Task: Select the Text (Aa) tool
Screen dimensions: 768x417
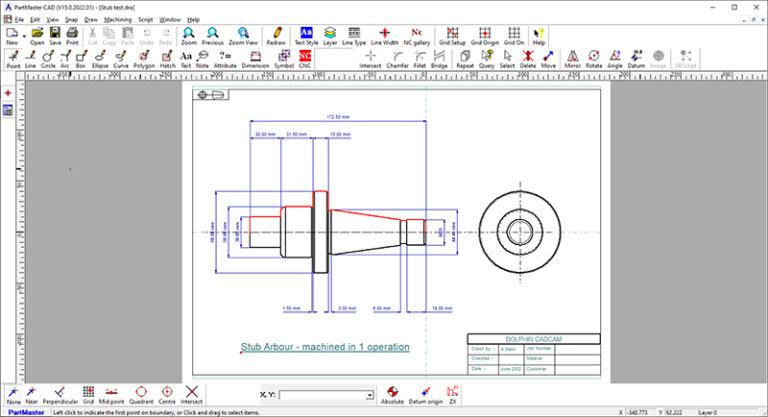Action: (186, 59)
